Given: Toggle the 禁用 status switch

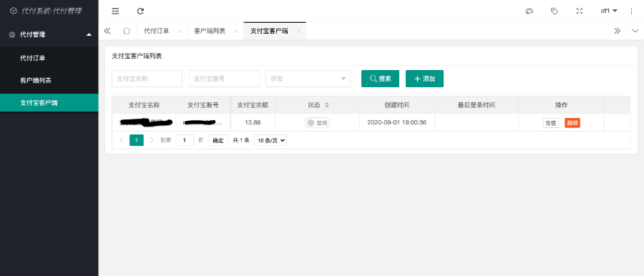Looking at the screenshot, I should coord(317,123).
